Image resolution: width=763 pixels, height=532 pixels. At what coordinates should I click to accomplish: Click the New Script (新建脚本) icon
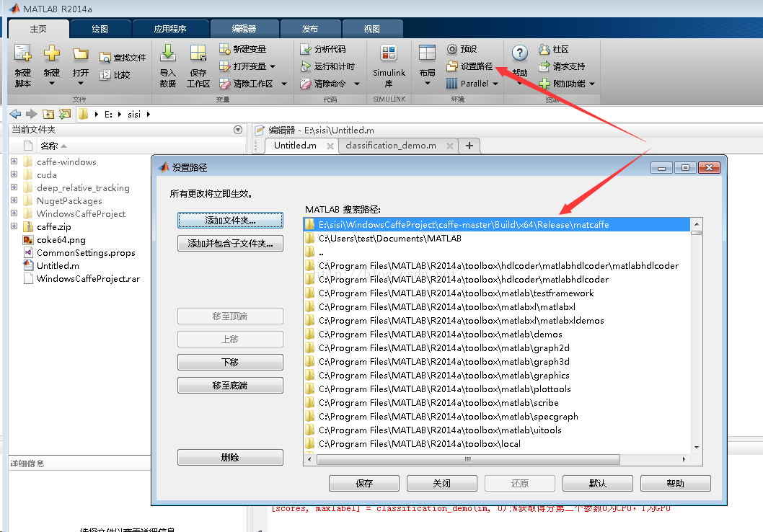(x=22, y=53)
